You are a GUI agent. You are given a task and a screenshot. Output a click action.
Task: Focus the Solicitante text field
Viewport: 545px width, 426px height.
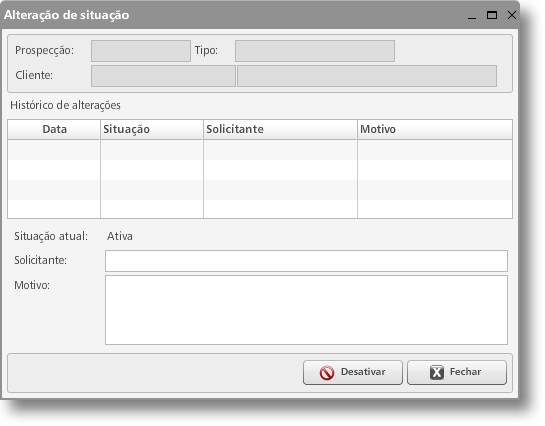[306, 261]
